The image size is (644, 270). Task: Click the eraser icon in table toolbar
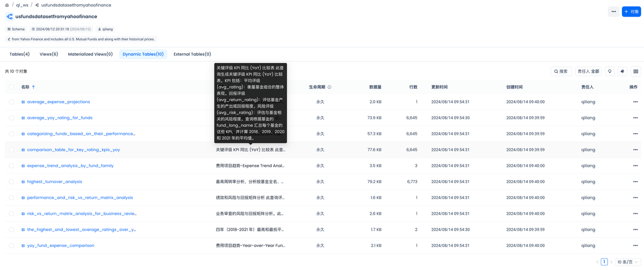coord(623,71)
